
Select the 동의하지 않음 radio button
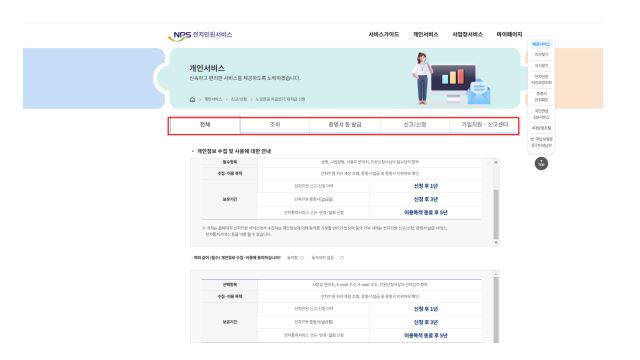342,258
